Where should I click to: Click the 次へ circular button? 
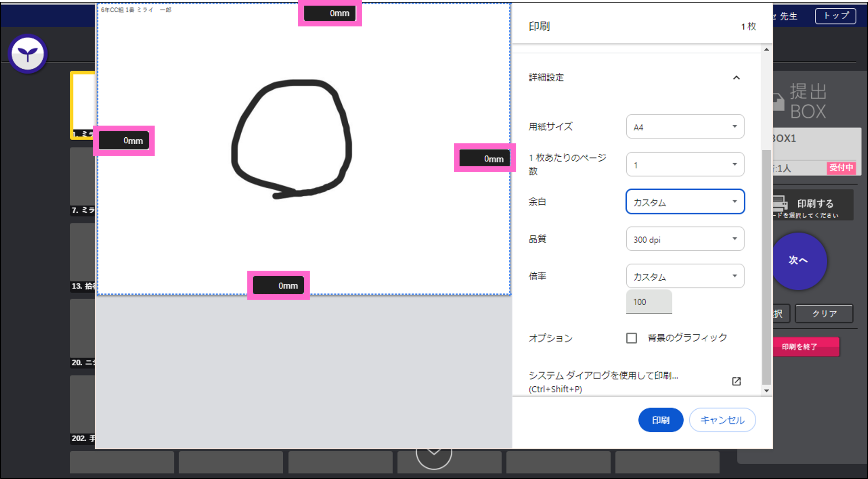click(800, 261)
